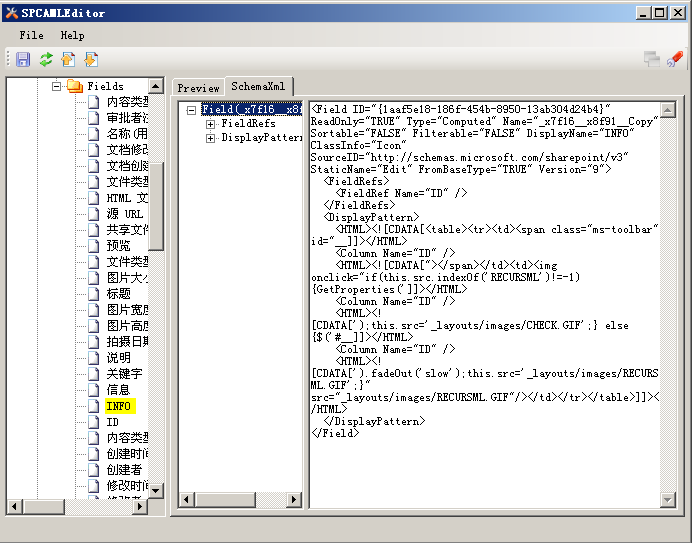Select the 标题 field
694x543 pixels.
(118, 293)
